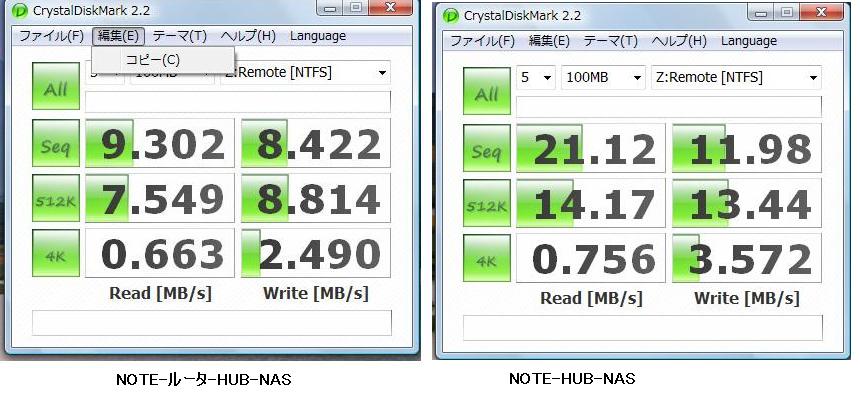Open Z:Remote [NTFS] drive dropdown in right window
The width and height of the screenshot is (860, 400).
click(736, 77)
